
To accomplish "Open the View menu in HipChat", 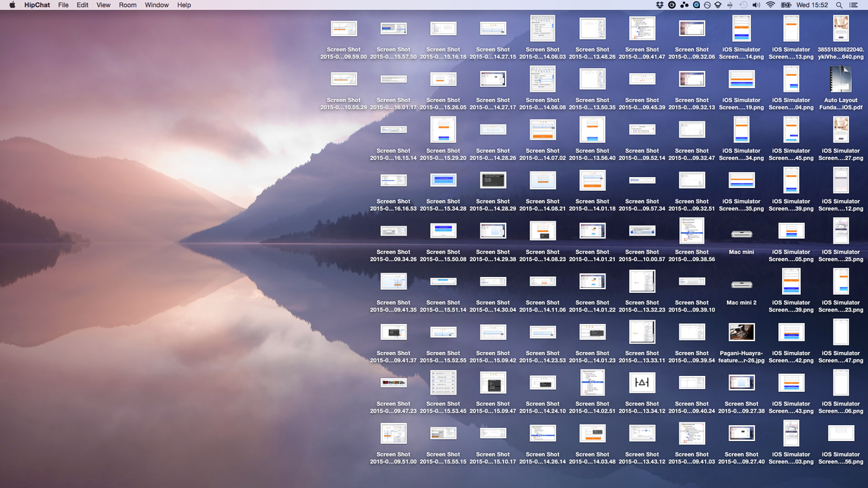I will click(x=103, y=5).
